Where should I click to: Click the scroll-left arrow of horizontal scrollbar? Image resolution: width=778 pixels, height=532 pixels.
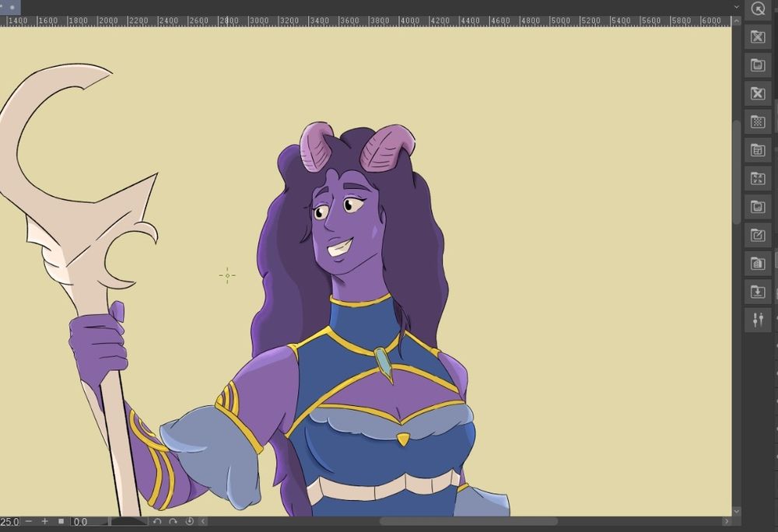(x=203, y=521)
